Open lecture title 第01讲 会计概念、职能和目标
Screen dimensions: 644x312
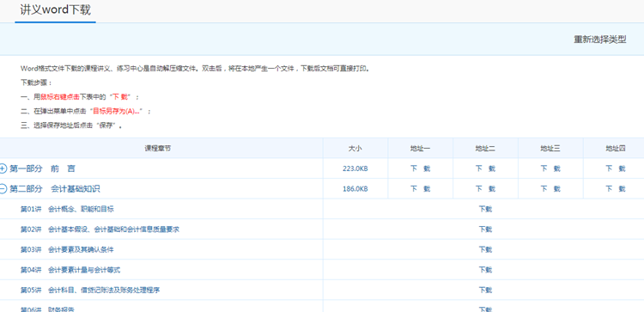coord(67,209)
